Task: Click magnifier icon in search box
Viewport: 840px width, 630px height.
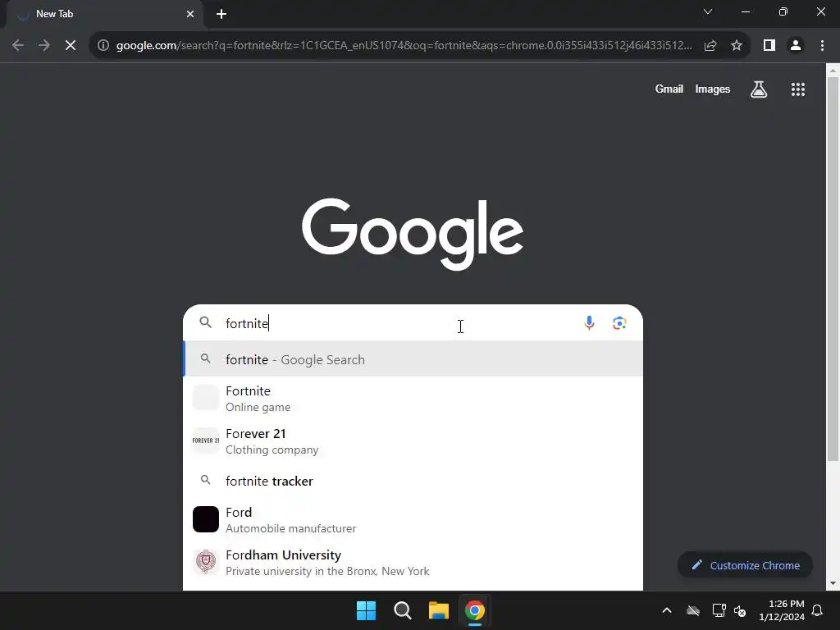Action: pos(206,322)
